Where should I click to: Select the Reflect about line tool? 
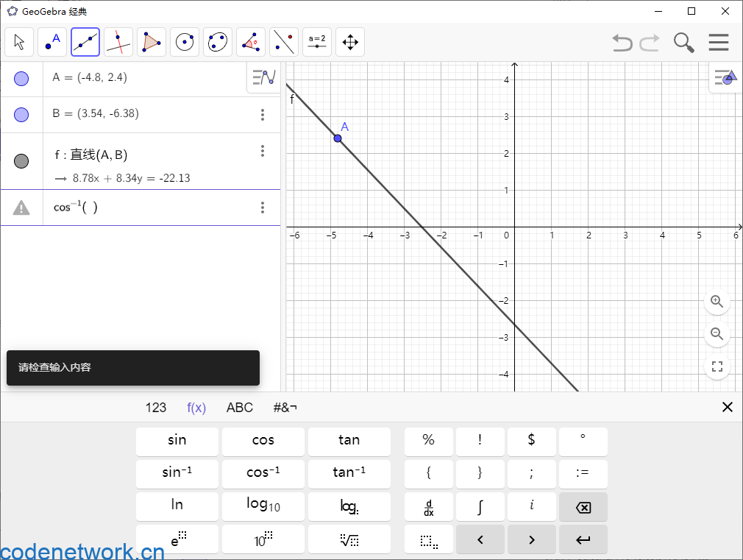click(x=284, y=42)
